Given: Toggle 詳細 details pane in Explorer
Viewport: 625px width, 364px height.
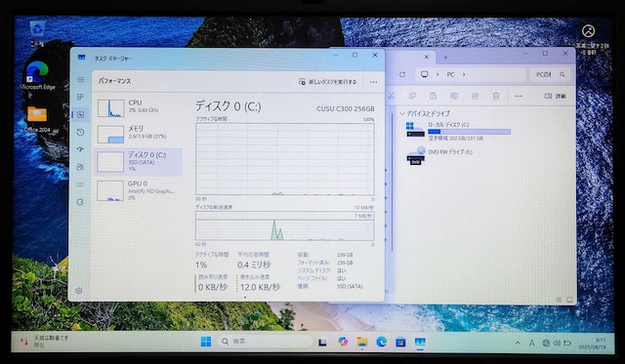Looking at the screenshot, I should point(555,96).
